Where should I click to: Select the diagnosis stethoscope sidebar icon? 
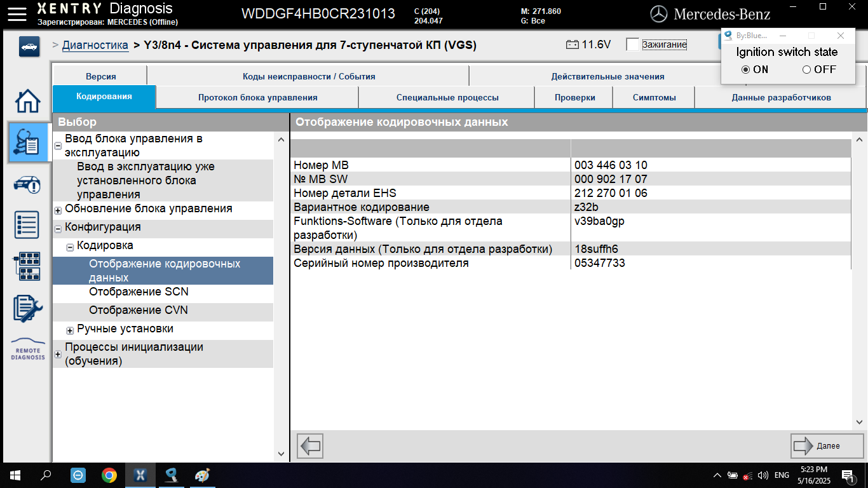tap(29, 142)
